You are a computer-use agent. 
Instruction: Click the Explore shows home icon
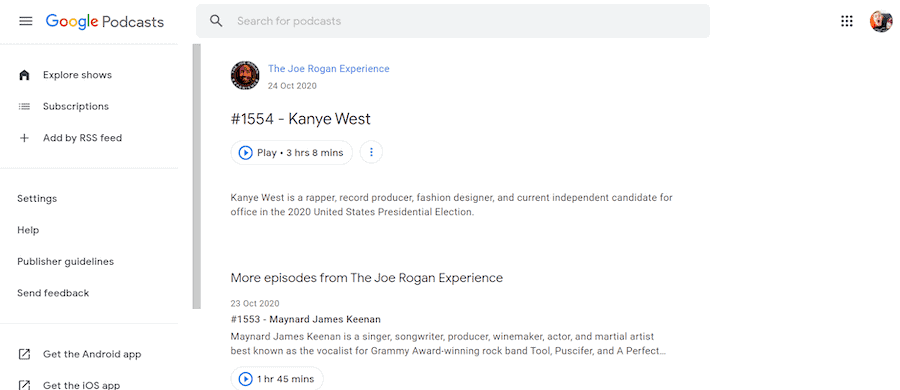(24, 75)
